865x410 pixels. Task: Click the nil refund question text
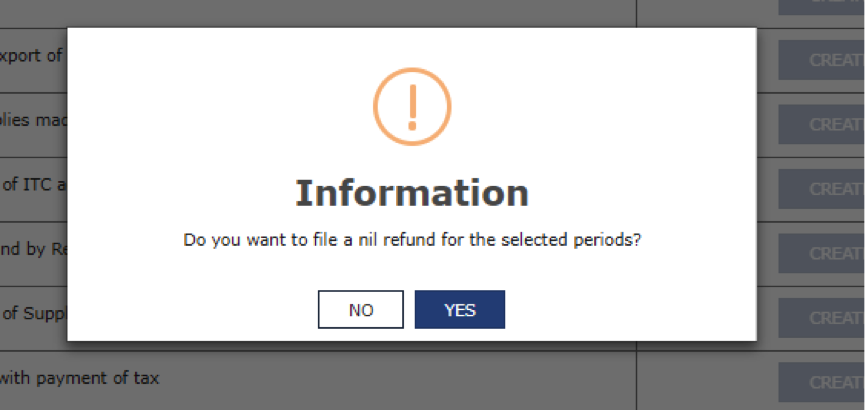[x=412, y=241]
